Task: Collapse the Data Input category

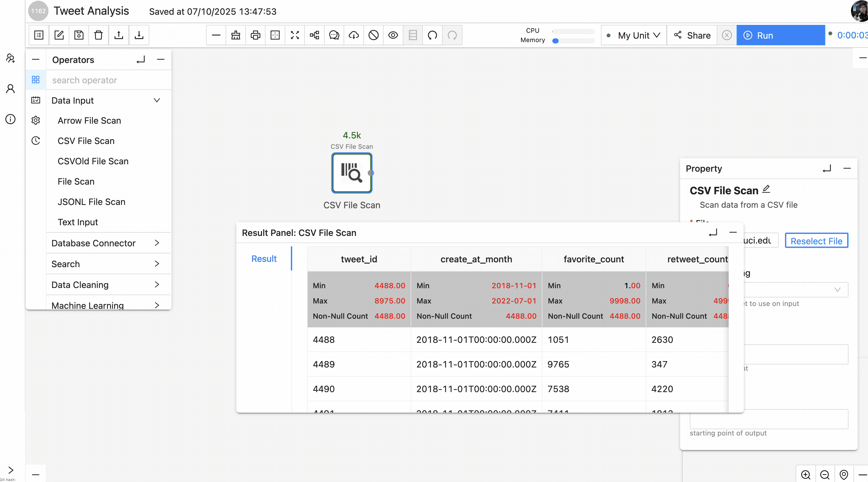Action: [109, 100]
